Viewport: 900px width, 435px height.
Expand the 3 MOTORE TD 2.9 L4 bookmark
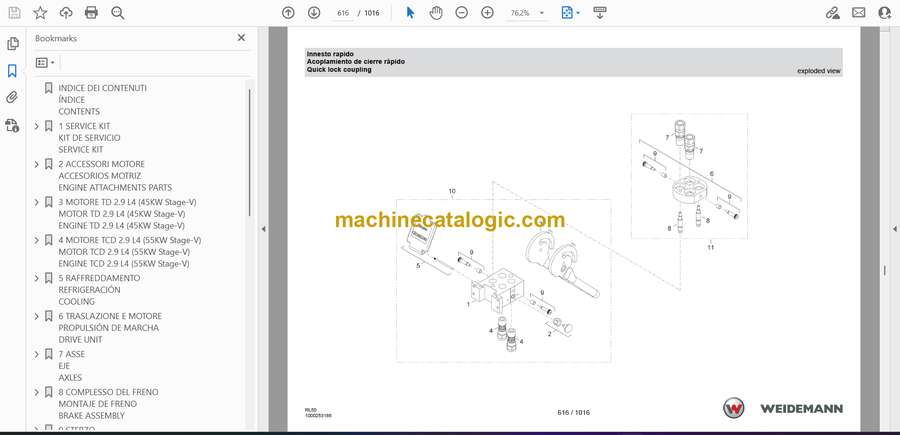pos(37,202)
